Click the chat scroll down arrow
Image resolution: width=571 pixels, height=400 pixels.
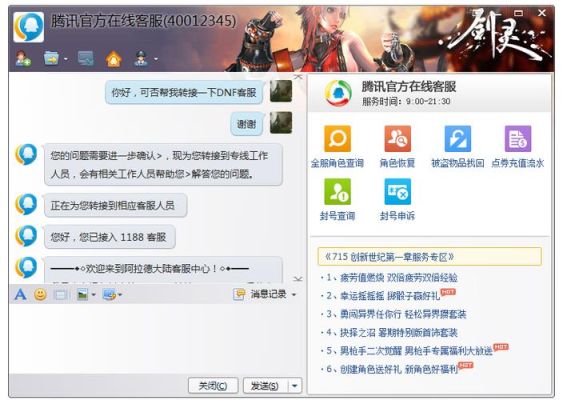[x=298, y=279]
